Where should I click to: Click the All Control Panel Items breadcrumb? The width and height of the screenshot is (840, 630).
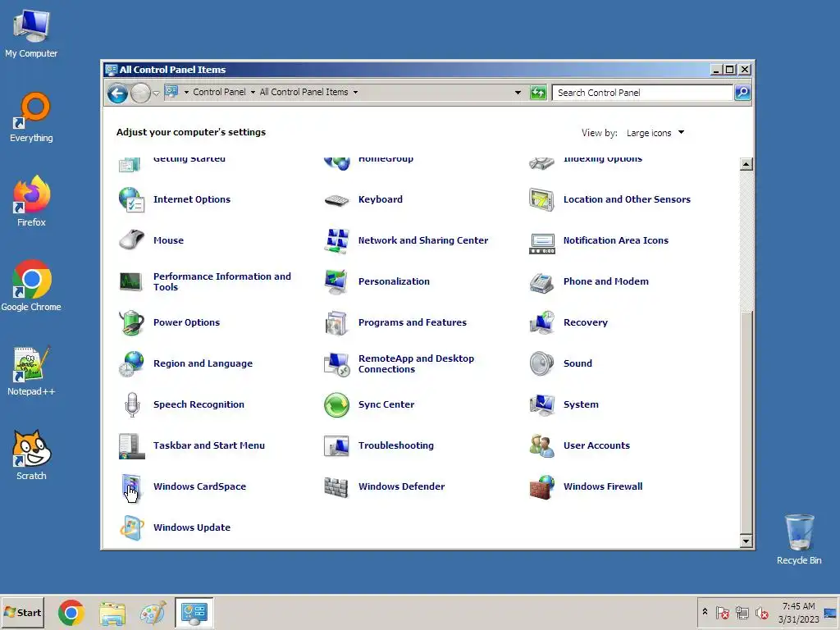(x=304, y=92)
